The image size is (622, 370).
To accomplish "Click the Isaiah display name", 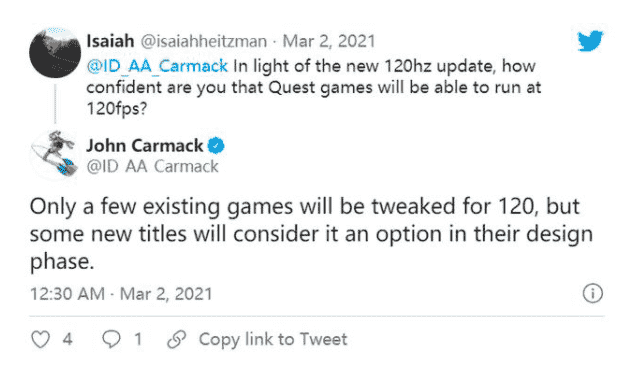I will [110, 41].
